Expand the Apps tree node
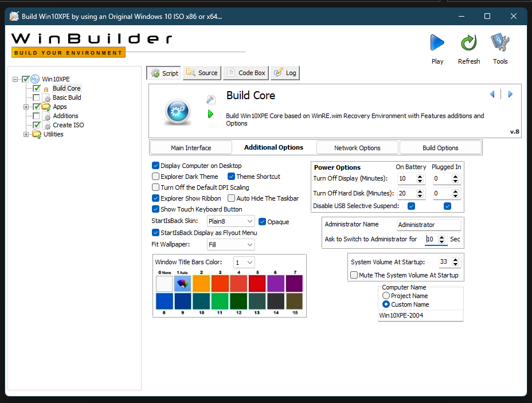Viewport: 532px width, 403px height. coord(26,107)
